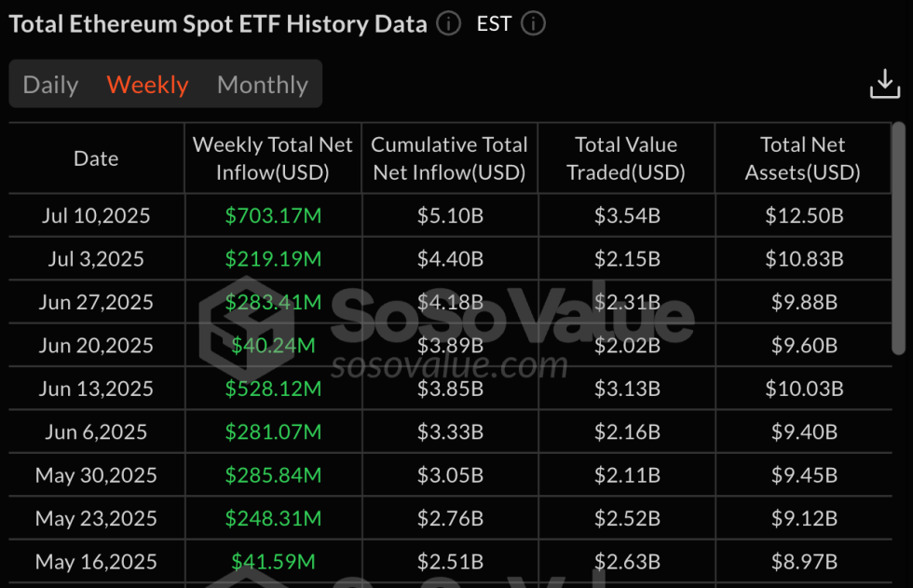Click the info icon next to EST
Viewport: 913px width, 588px height.
click(x=532, y=24)
